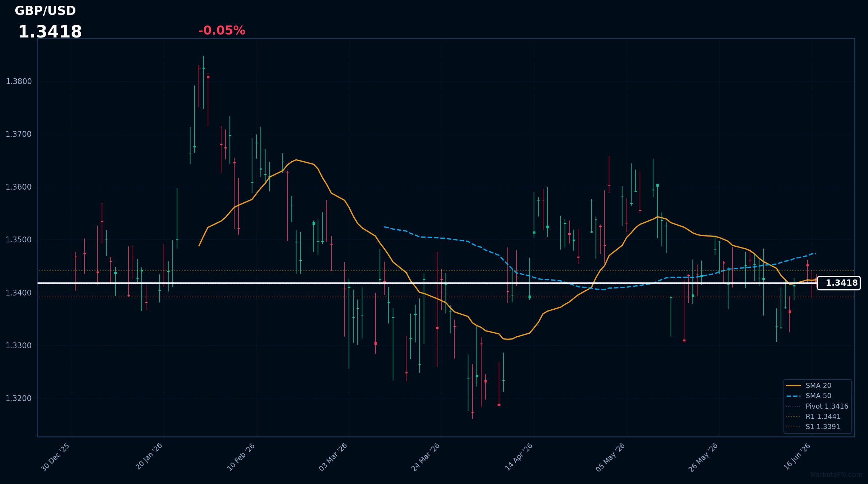Select the S1 1.3391 legend entry
This screenshot has height=484, width=868.
point(813,427)
